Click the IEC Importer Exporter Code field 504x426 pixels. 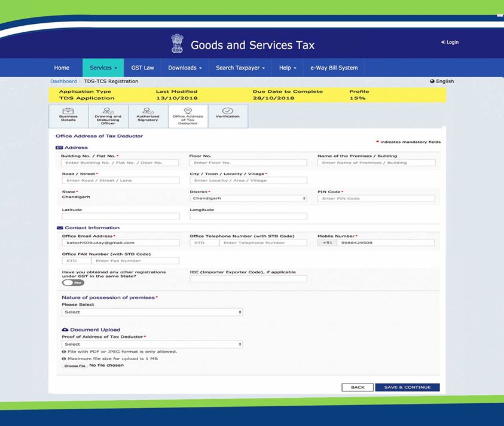click(x=248, y=279)
